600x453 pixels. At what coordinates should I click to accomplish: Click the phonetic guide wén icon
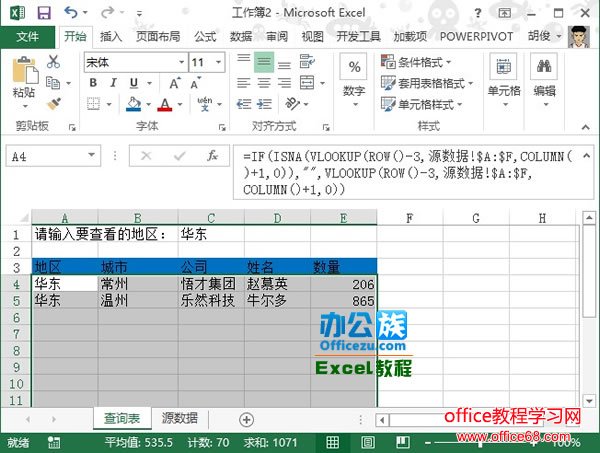tap(205, 104)
